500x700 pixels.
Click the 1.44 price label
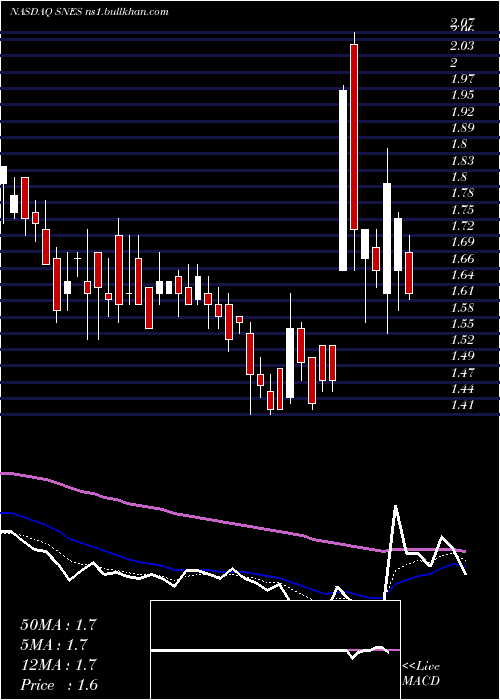pyautogui.click(x=462, y=389)
